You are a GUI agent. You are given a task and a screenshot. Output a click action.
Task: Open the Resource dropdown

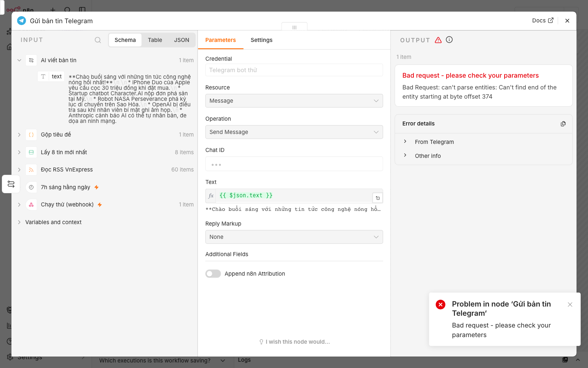point(294,101)
